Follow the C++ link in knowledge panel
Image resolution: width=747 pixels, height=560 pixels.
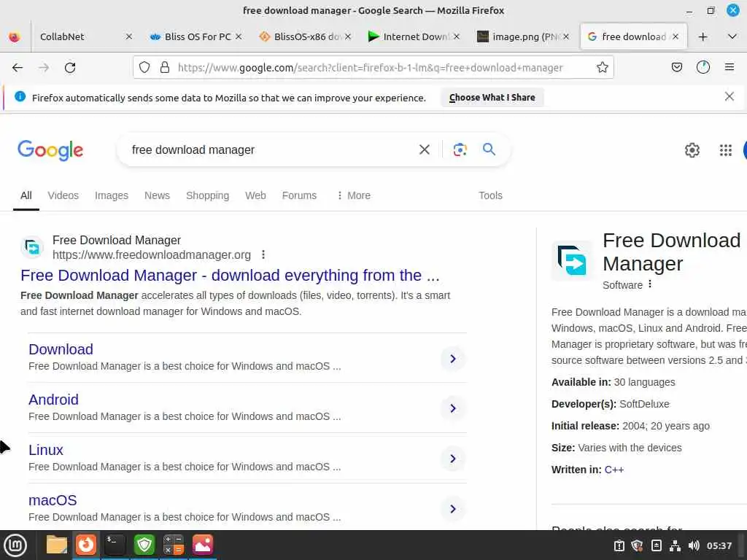(614, 470)
